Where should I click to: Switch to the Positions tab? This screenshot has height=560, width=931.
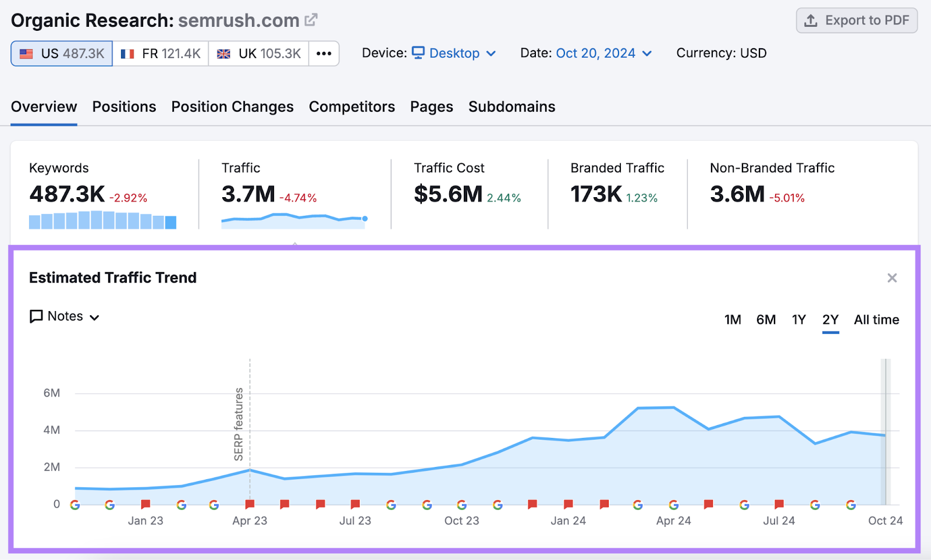pos(123,106)
